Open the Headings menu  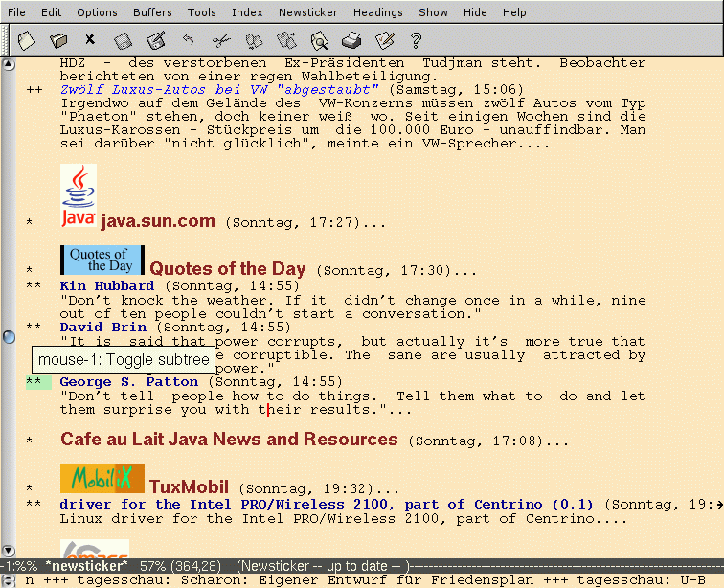click(x=377, y=12)
